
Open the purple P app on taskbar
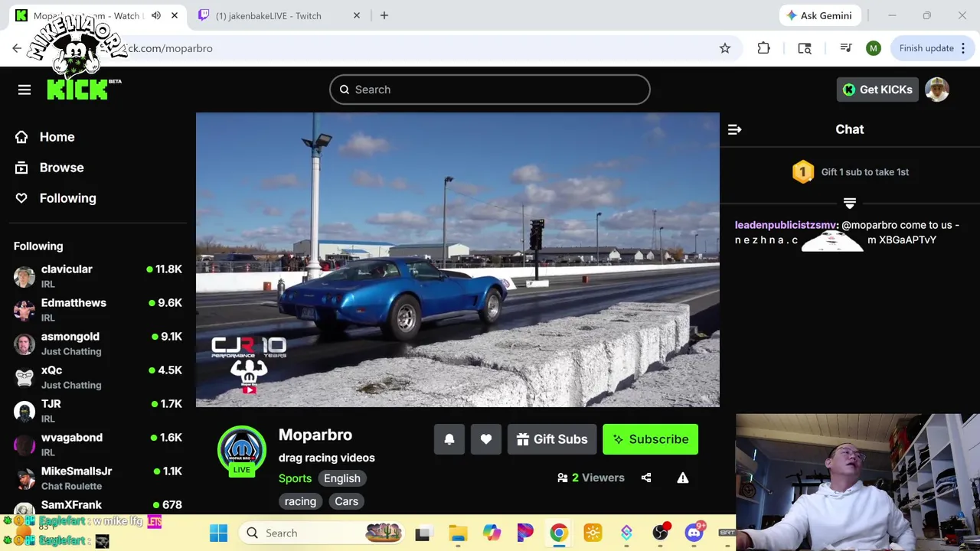525,533
